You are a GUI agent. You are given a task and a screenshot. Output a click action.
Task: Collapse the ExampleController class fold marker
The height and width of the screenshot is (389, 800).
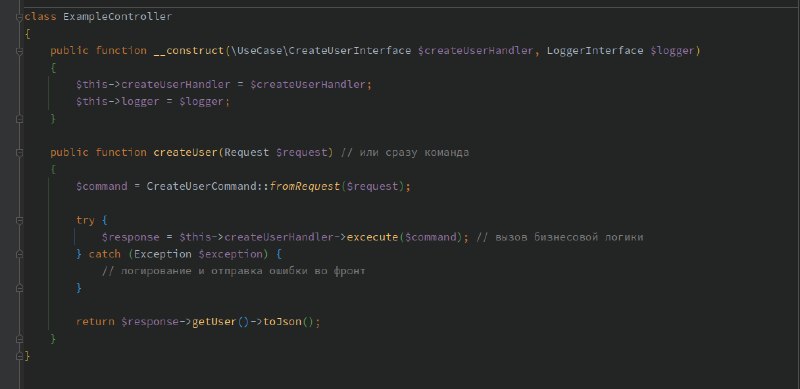pyautogui.click(x=19, y=17)
